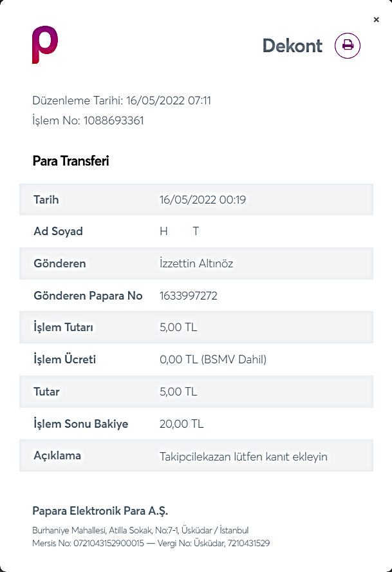Click sender name İzzettin Altınöz
Screen dimensions: 392x572
coord(196,263)
